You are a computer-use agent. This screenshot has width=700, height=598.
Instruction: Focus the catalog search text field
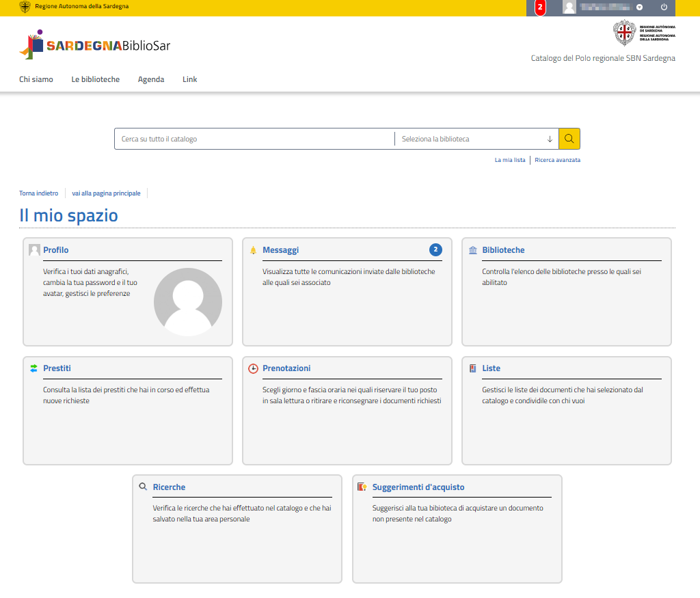pos(254,139)
